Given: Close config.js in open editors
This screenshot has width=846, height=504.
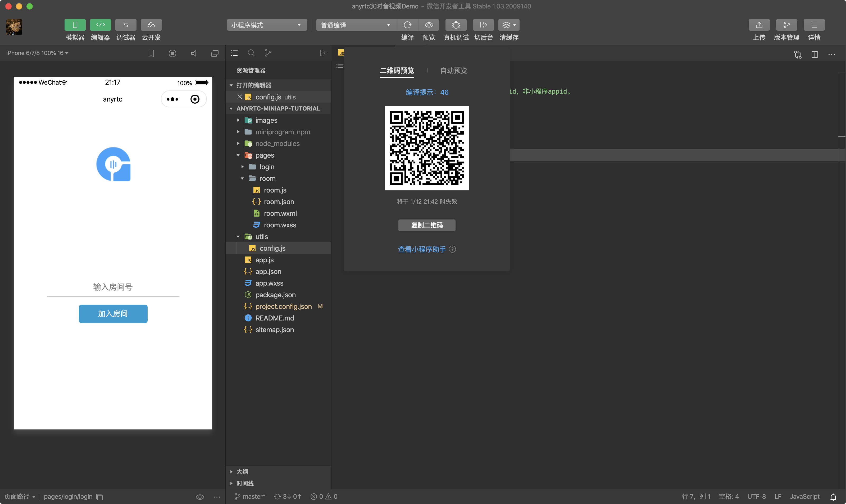Looking at the screenshot, I should coord(239,97).
